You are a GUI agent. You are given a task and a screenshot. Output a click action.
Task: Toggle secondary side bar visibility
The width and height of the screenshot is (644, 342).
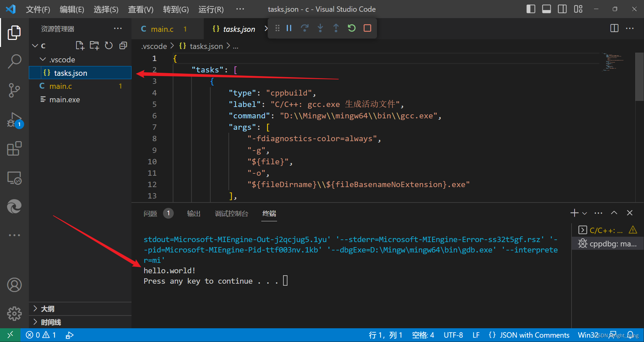[x=562, y=9]
